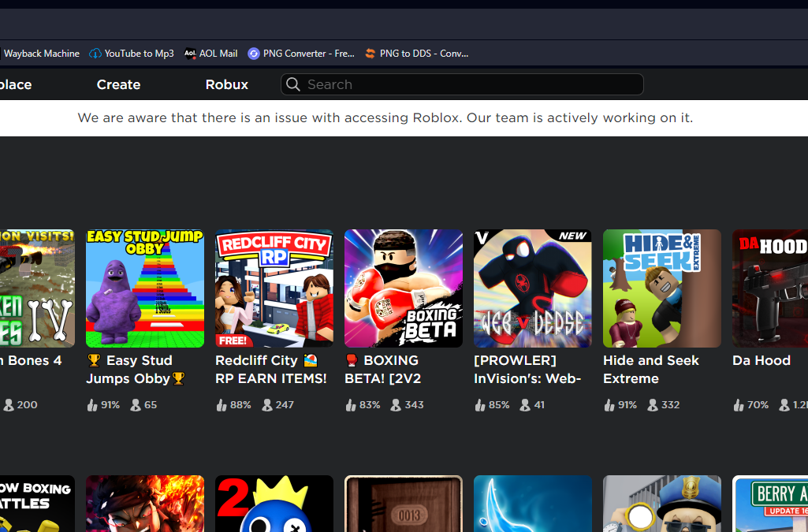
Task: Open the Boxing Beta game thumbnail
Action: pyautogui.click(x=404, y=288)
